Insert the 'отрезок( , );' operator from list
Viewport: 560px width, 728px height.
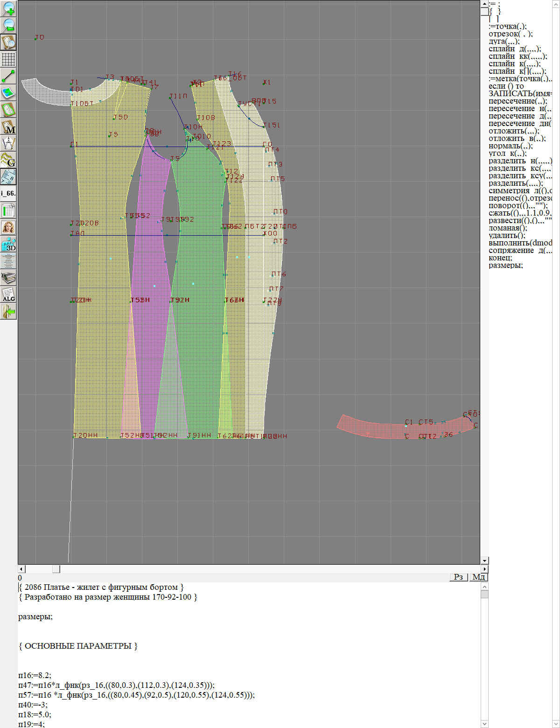pos(510,34)
